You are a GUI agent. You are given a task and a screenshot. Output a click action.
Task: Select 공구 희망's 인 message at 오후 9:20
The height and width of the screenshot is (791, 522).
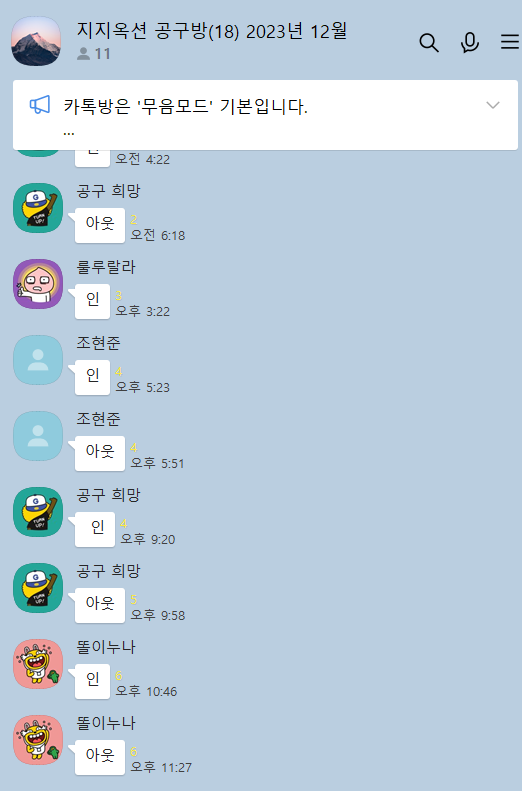[95, 529]
